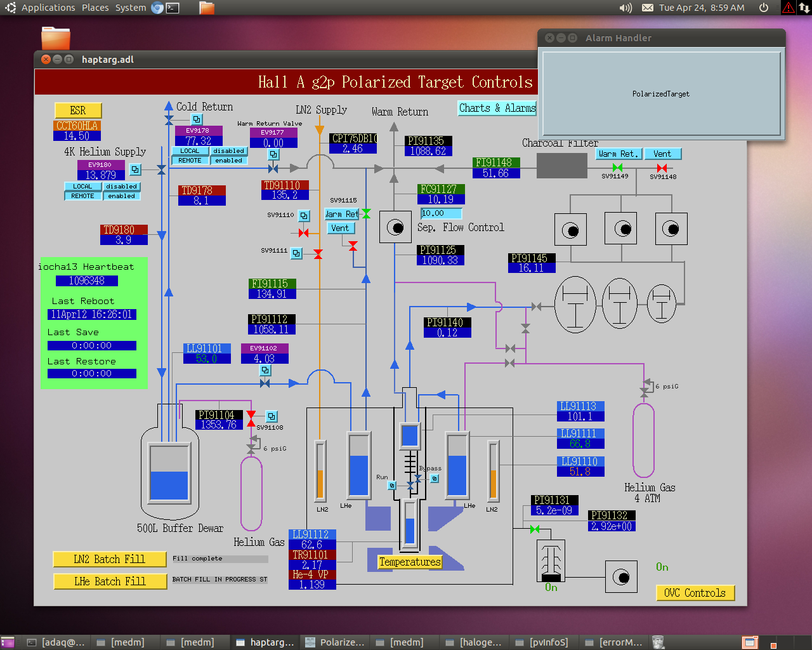Start LHe Batch Fill
This screenshot has width=812, height=650.
click(110, 581)
